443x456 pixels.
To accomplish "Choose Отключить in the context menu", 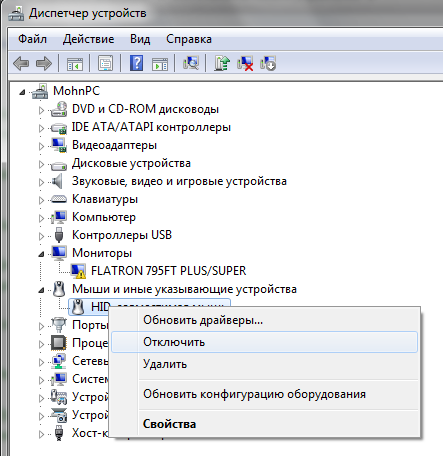I will pos(264,342).
